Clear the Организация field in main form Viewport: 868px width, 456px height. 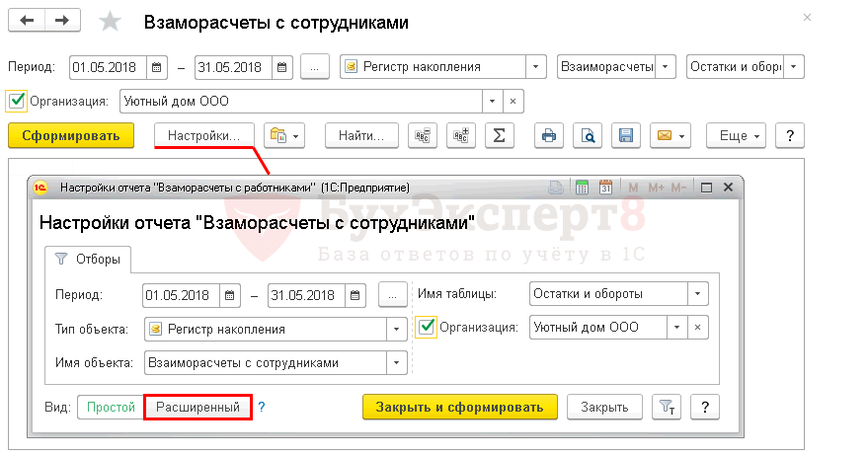click(x=513, y=102)
